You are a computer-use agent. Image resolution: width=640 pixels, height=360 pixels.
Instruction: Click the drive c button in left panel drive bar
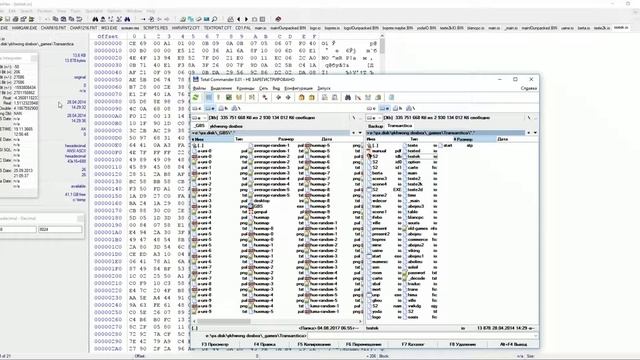point(196,108)
